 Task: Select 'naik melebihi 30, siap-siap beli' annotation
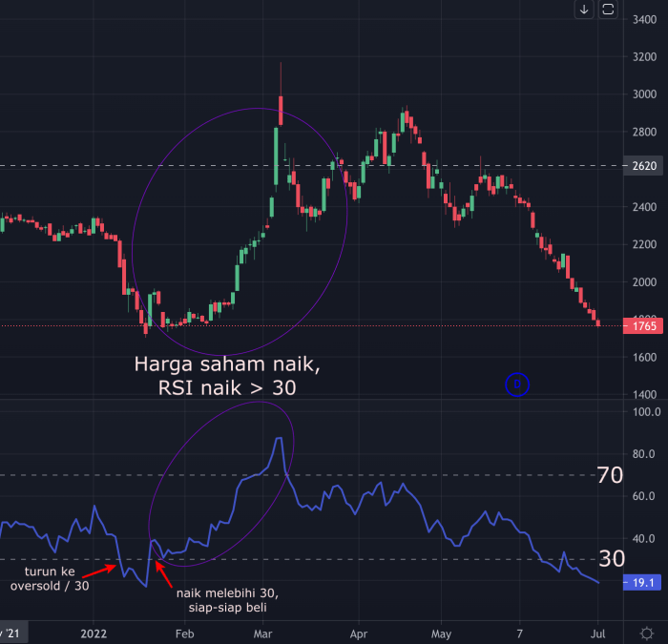tap(227, 600)
